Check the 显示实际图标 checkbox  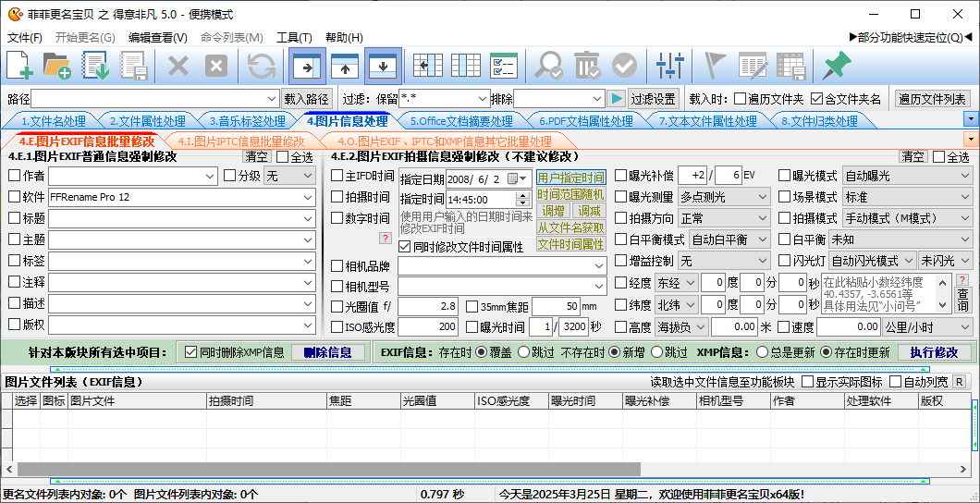(807, 381)
